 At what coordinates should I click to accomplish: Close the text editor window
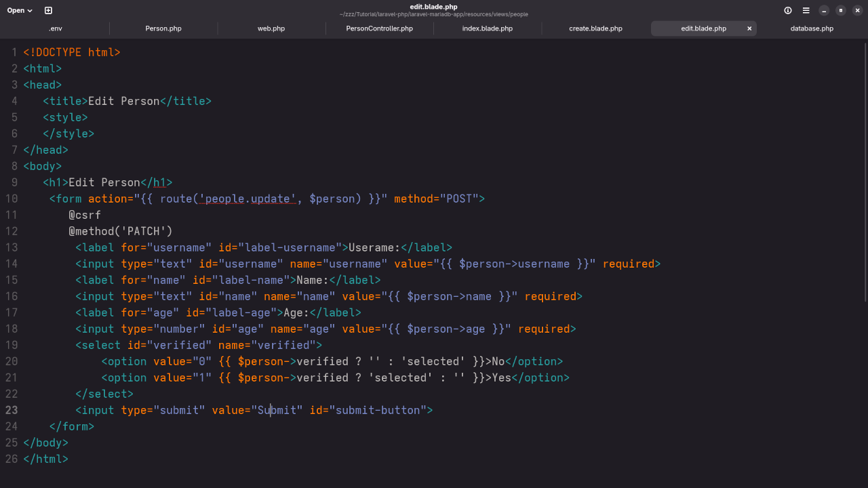click(x=857, y=10)
